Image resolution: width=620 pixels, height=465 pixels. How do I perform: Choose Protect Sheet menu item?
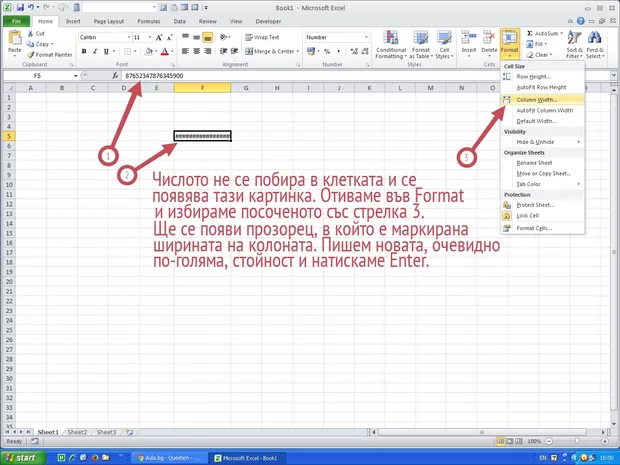(x=542, y=205)
